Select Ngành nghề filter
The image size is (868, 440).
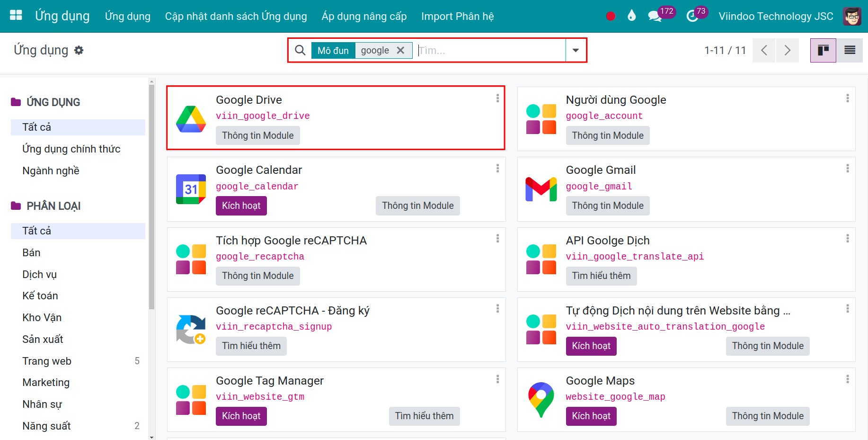(78, 171)
